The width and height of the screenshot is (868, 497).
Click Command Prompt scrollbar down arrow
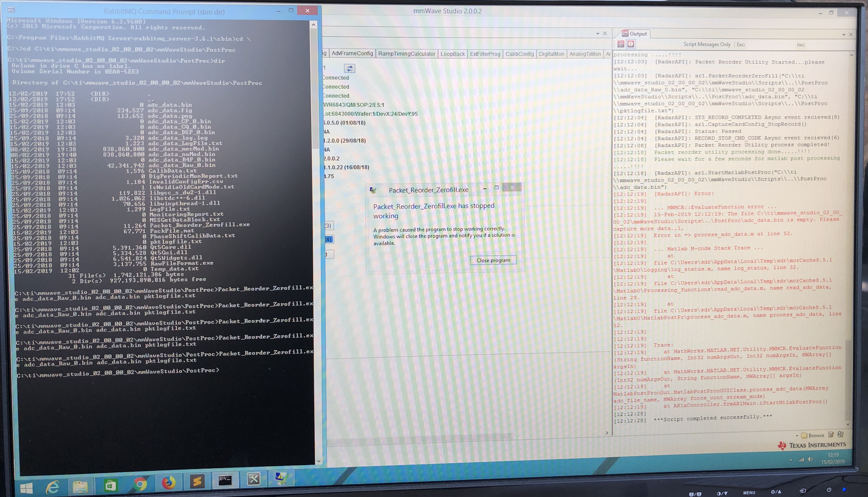(319, 461)
